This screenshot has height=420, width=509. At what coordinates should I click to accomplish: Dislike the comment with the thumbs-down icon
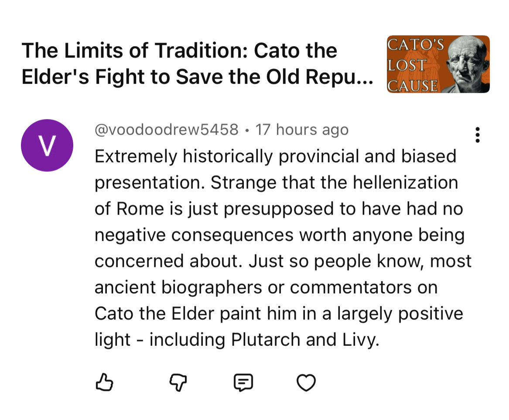178,383
